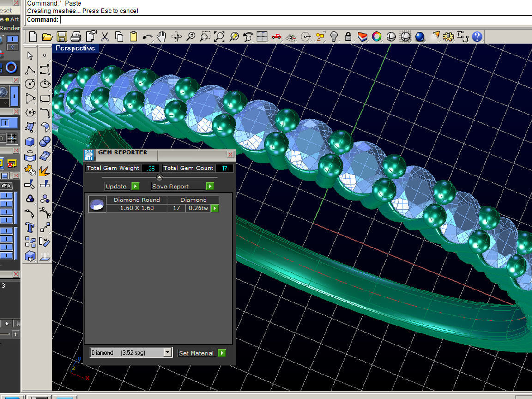The height and width of the screenshot is (399, 532).
Task: Open the Diamond (3.52 spg) material dropdown
Action: click(131, 352)
